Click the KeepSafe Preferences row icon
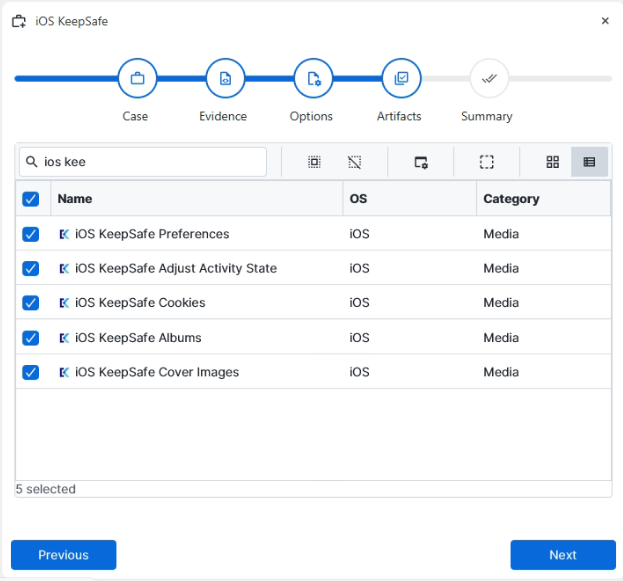 (x=64, y=234)
